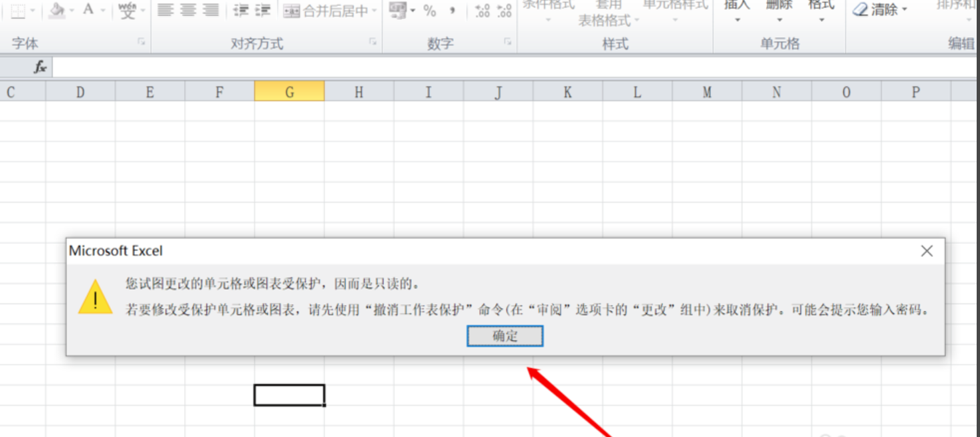Click the decrease indent icon
This screenshot has height=437, width=980.
pos(241,10)
